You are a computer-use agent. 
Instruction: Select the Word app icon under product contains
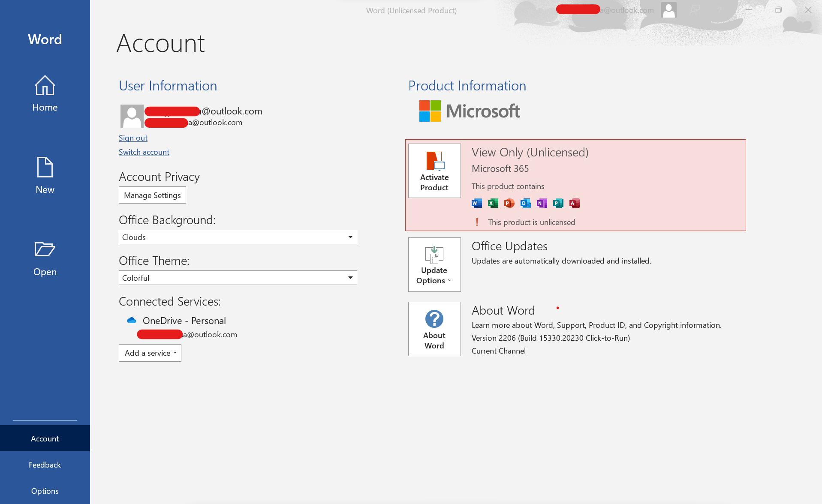pos(476,203)
